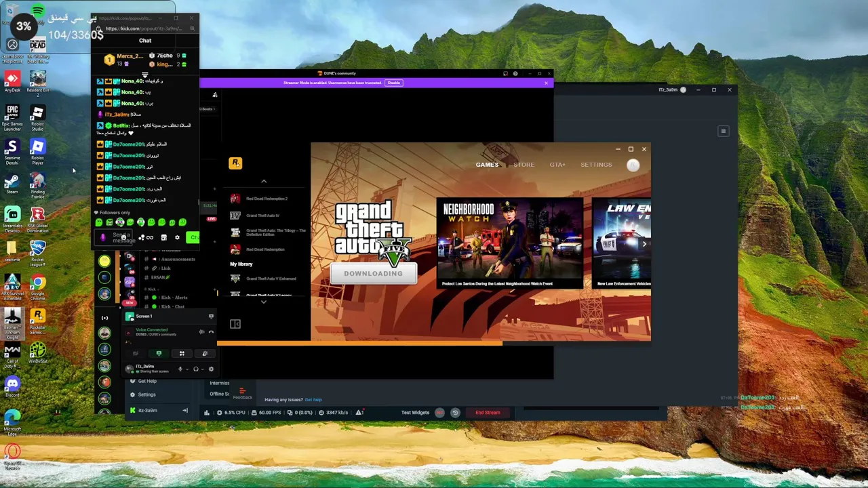Open Discord soundboard button

coord(205,353)
